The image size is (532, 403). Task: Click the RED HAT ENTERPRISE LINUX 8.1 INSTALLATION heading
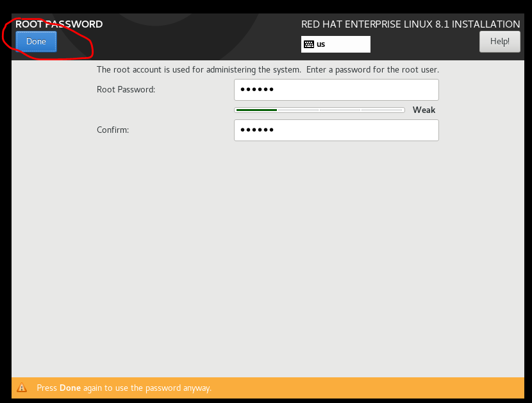click(x=410, y=24)
